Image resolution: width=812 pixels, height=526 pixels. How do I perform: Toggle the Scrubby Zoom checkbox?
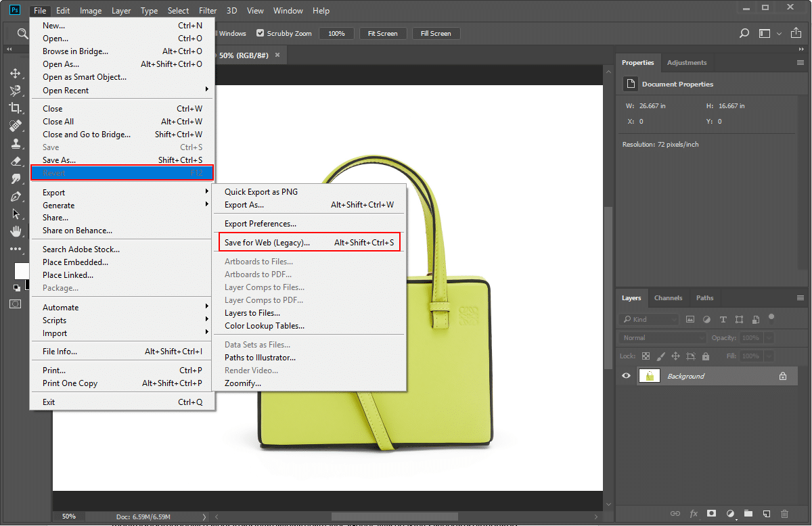(259, 32)
